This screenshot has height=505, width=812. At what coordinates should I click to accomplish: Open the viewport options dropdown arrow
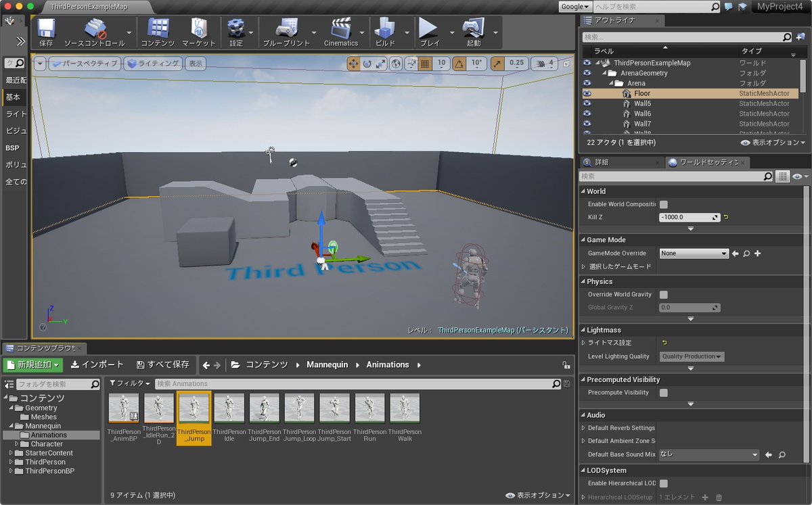(x=39, y=64)
